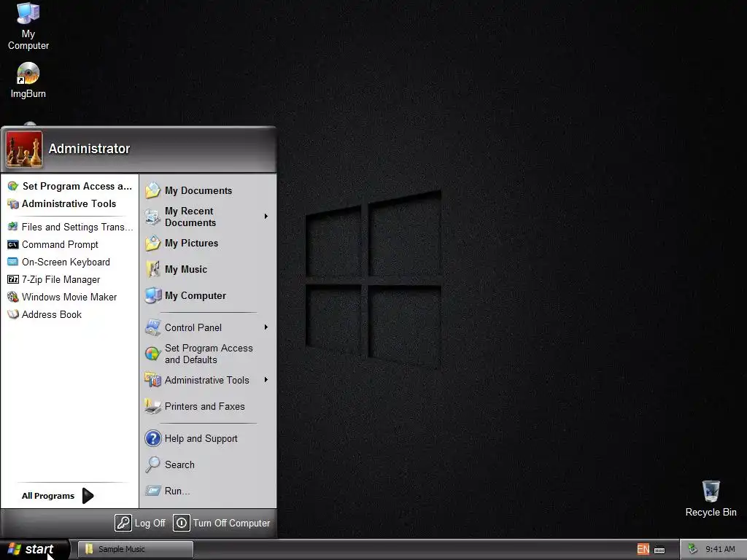This screenshot has height=560, width=747.
Task: Open Printers and Faxes menu entry text
Action: pyautogui.click(x=205, y=406)
